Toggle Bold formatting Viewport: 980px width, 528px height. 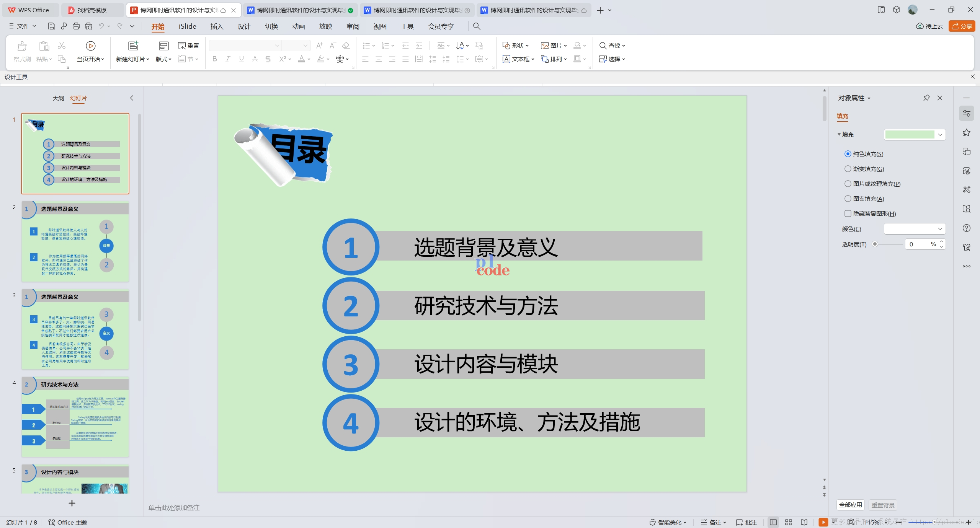(215, 59)
